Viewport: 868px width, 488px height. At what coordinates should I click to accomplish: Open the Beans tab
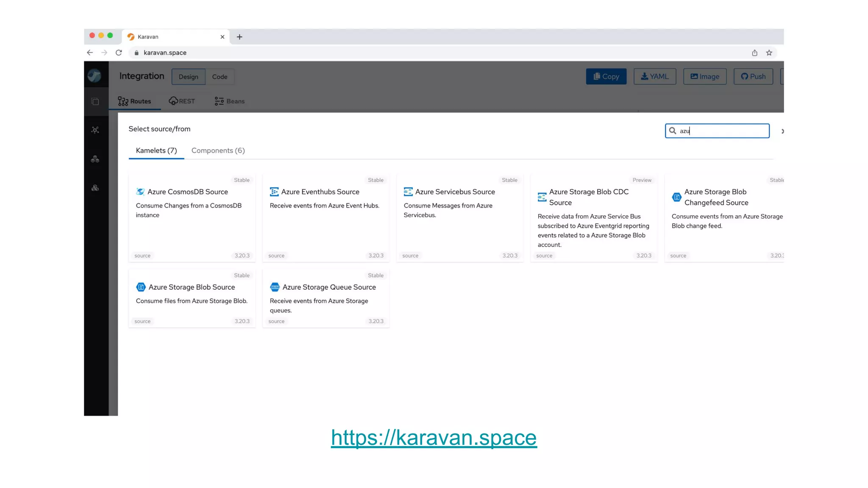230,101
